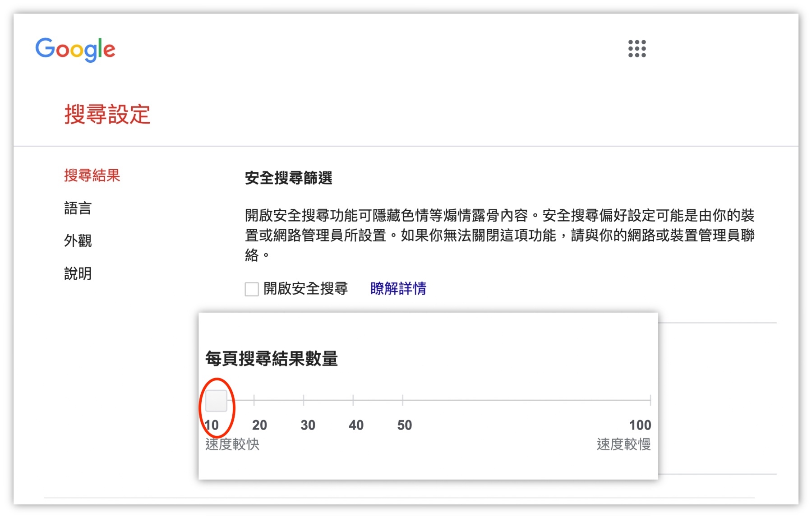Open the Google apps grid menu

(637, 50)
